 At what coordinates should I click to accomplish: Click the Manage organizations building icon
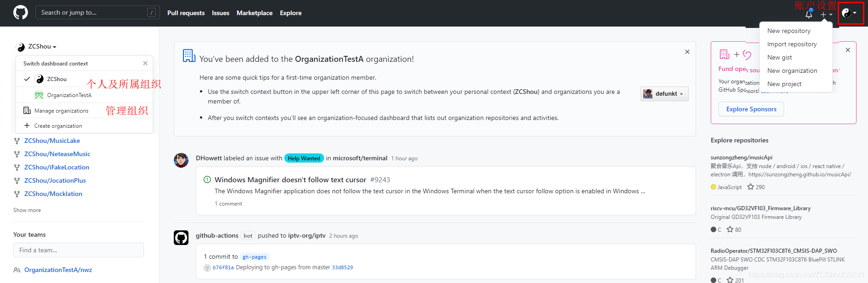(x=27, y=110)
